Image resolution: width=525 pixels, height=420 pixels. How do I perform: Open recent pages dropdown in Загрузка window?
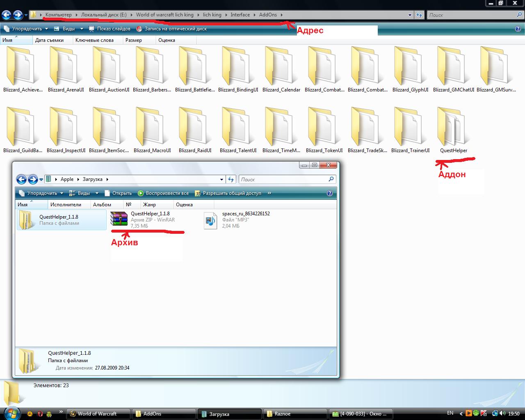(41, 180)
